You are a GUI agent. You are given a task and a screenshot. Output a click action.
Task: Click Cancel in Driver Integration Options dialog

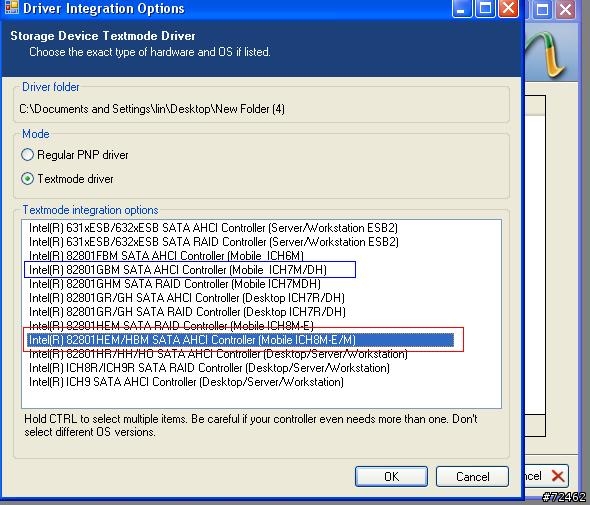point(472,476)
